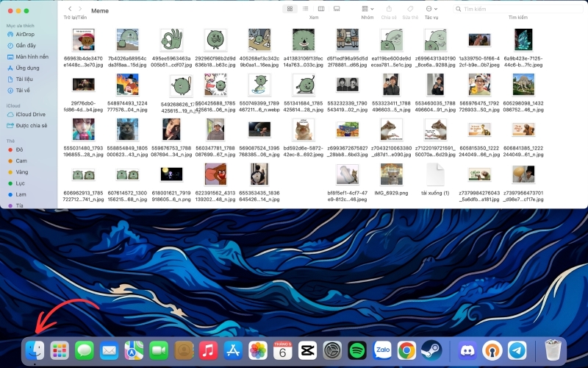Select the blank file tải xuống (1)
Image resolution: width=588 pixels, height=368 pixels.
pos(435,174)
